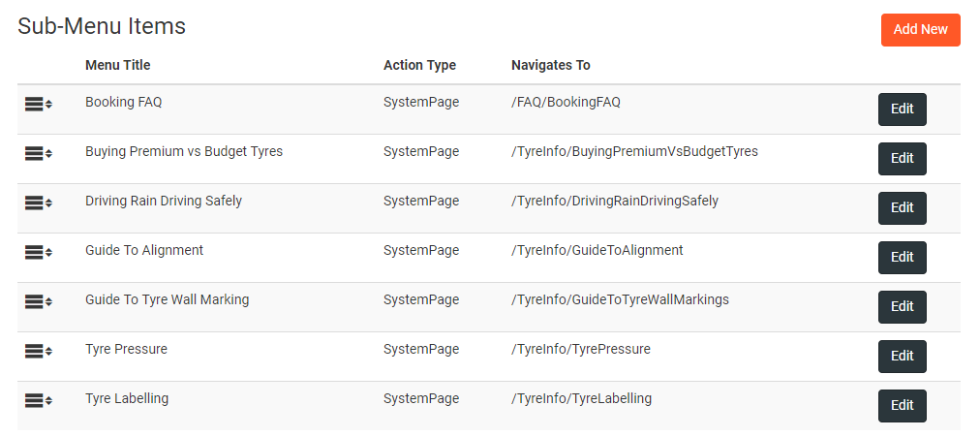Click the drag handle for Driving Rain Driving Safely

[x=38, y=203]
